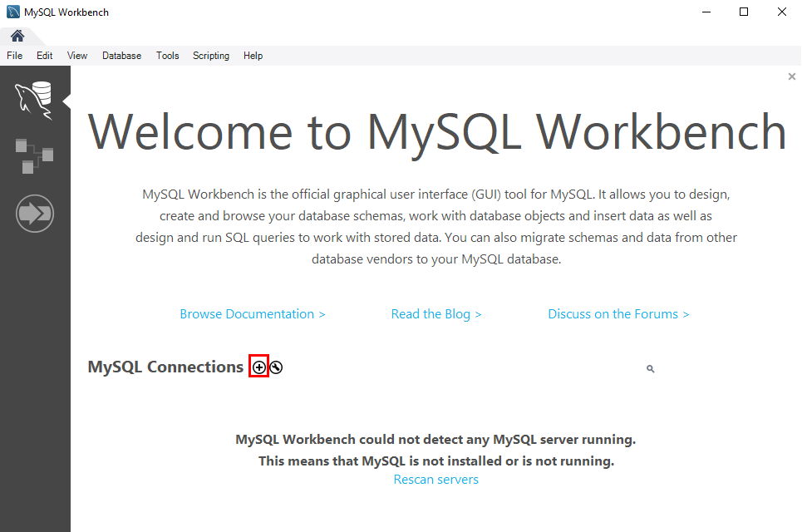Open the View menu
The width and height of the screenshot is (802, 532).
[77, 56]
